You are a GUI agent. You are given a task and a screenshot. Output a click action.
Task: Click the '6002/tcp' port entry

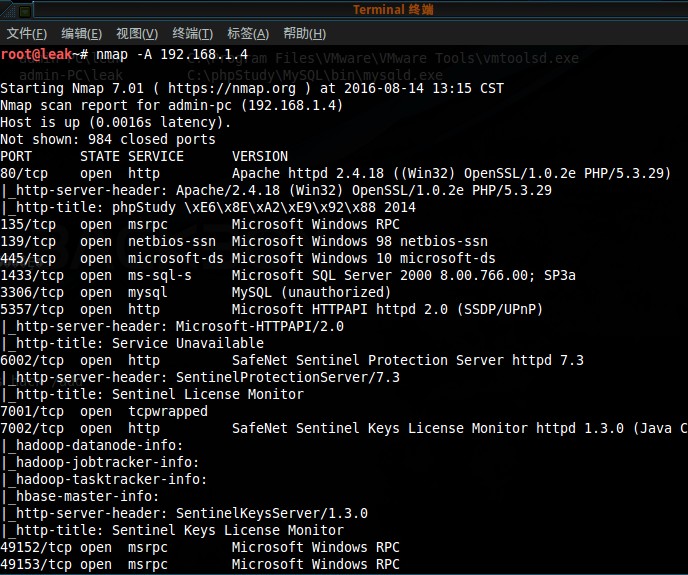[32, 360]
